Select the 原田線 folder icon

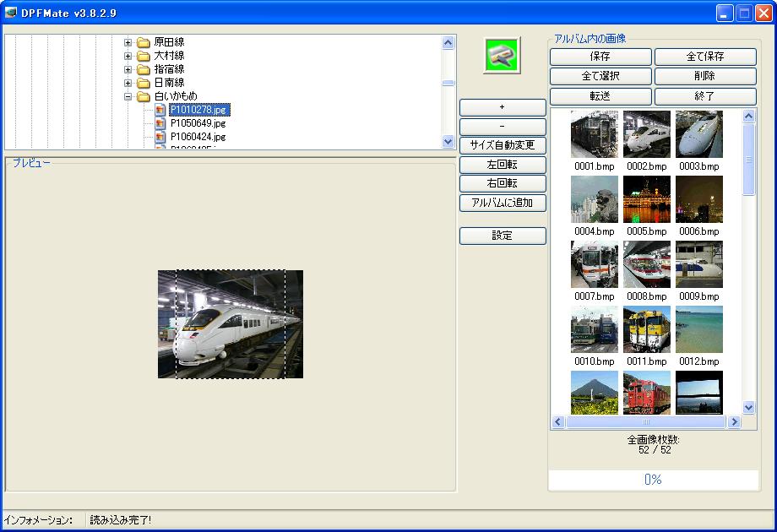[144, 42]
